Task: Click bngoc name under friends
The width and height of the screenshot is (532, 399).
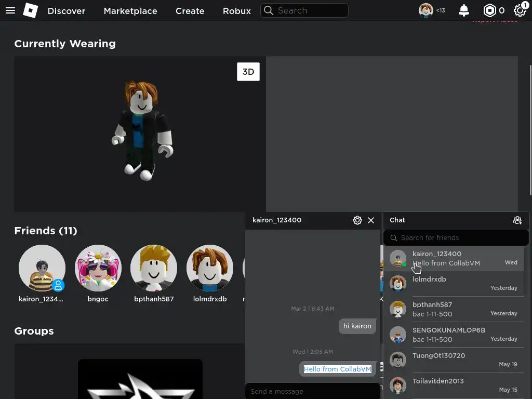Action: click(98, 299)
